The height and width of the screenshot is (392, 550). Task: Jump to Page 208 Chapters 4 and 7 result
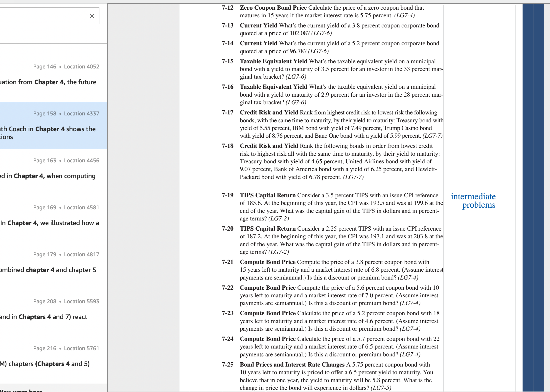click(54, 313)
